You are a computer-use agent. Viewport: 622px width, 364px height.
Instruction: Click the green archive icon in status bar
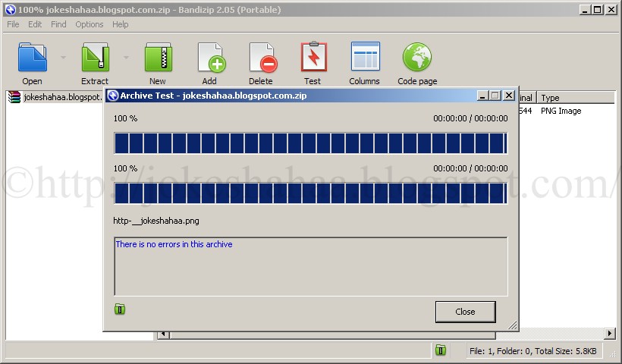click(x=441, y=350)
